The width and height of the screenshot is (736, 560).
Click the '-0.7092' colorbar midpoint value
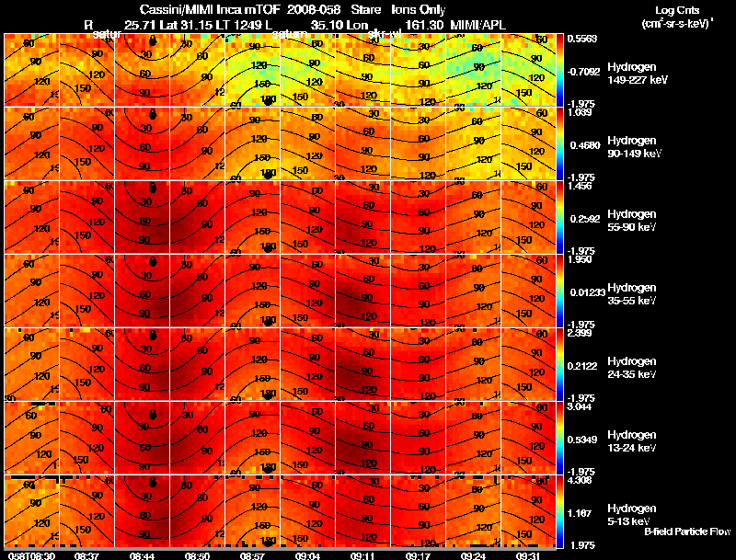click(x=583, y=72)
